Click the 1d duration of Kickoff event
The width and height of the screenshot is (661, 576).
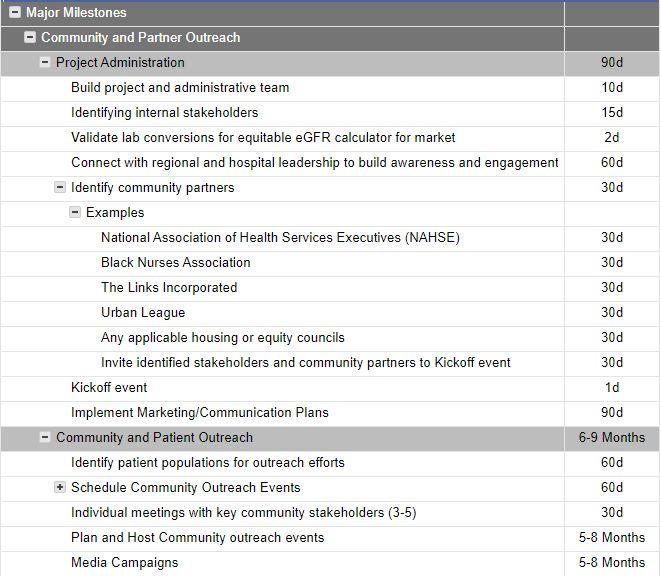pyautogui.click(x=612, y=388)
